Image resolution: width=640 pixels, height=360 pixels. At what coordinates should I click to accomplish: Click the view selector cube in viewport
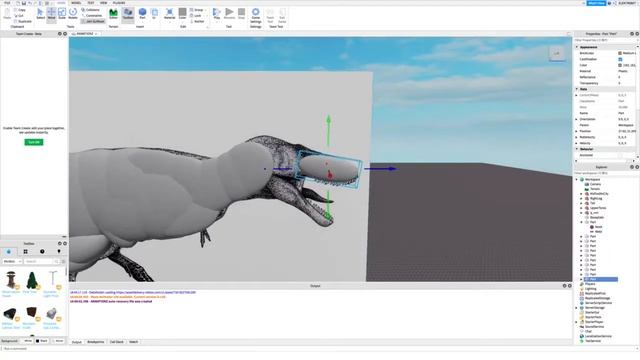[x=557, y=53]
